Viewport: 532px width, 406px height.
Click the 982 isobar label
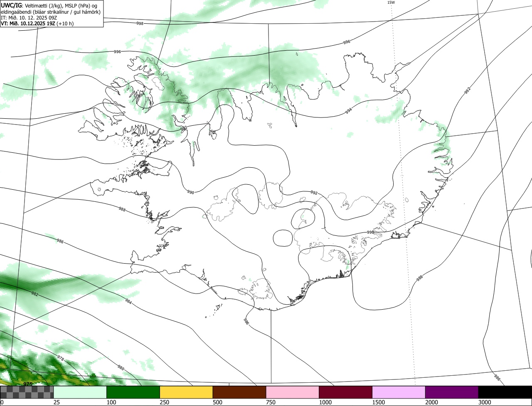(35, 294)
